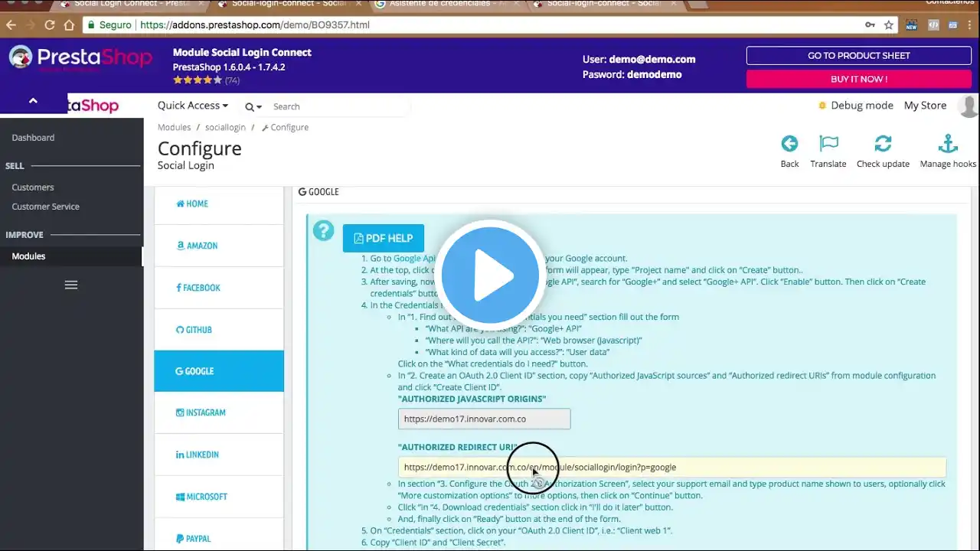Open Customer Service in the left sidebar
Image resolution: width=980 pixels, height=551 pixels.
45,207
